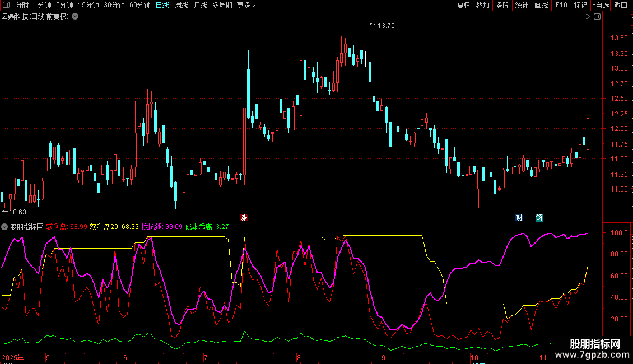This screenshot has width=633, height=364.
Task: Click the 解 unlock event marker
Action: coord(539,217)
